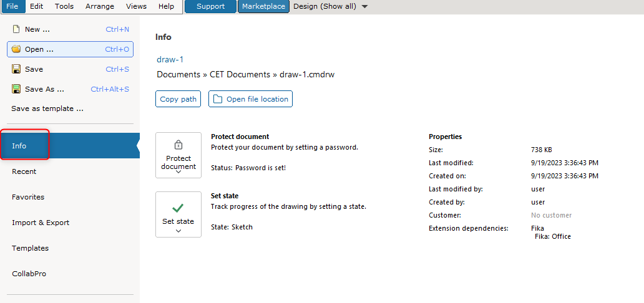Switch to the Recent section
Viewport: 644px width, 303px height.
point(24,171)
